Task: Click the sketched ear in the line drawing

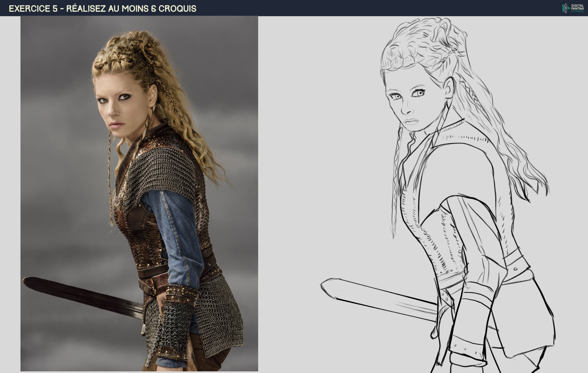Action: click(x=449, y=88)
